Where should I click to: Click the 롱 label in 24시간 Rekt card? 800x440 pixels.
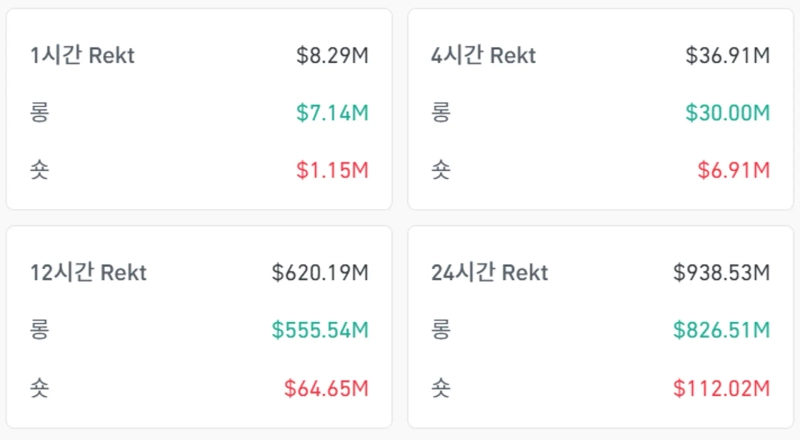[x=440, y=330]
